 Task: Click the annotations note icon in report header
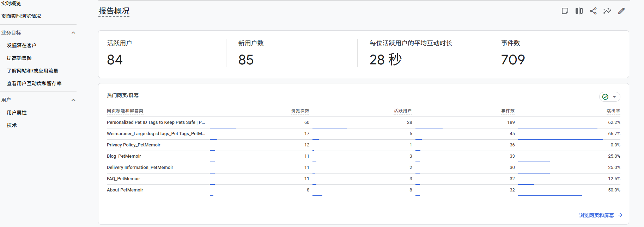(565, 11)
